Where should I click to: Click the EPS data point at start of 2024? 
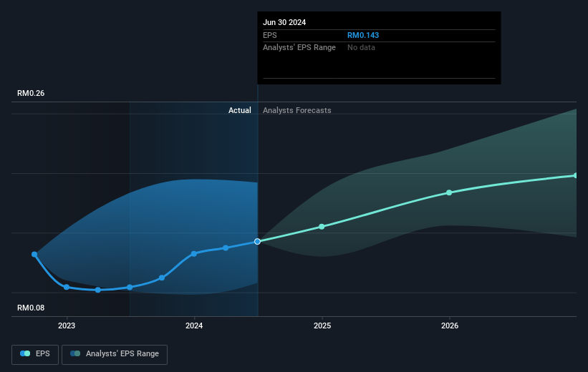tap(194, 254)
